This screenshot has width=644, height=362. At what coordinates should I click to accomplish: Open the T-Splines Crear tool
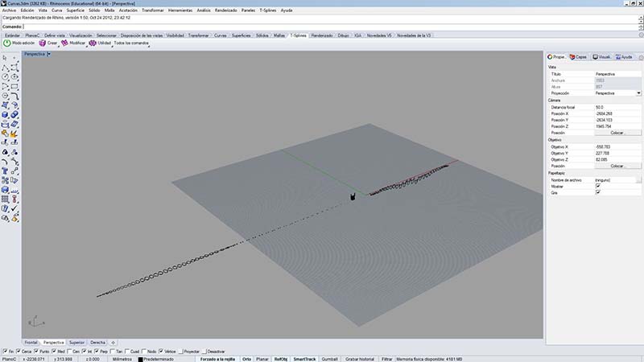click(48, 43)
